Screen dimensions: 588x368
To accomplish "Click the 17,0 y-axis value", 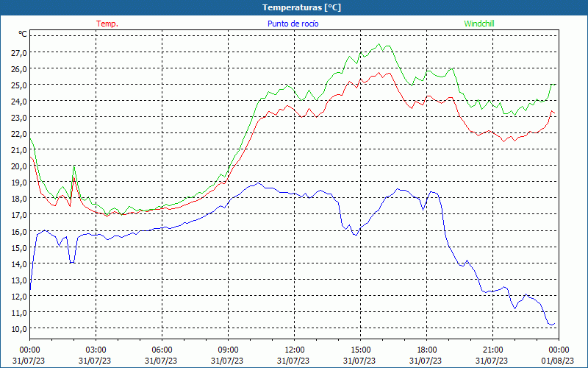I will [19, 215].
